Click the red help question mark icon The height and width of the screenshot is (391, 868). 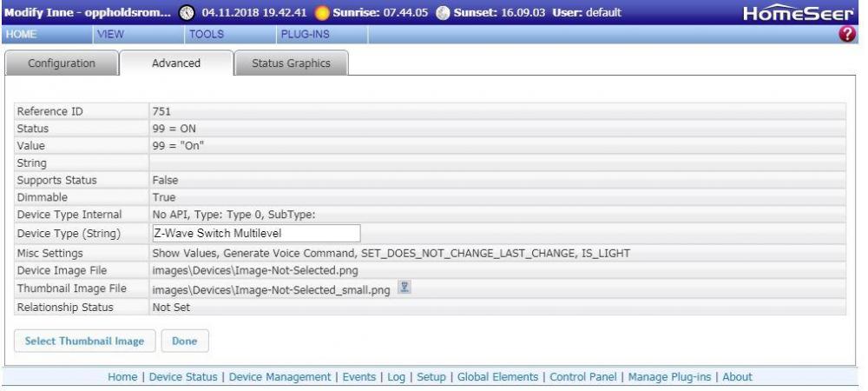(858, 34)
